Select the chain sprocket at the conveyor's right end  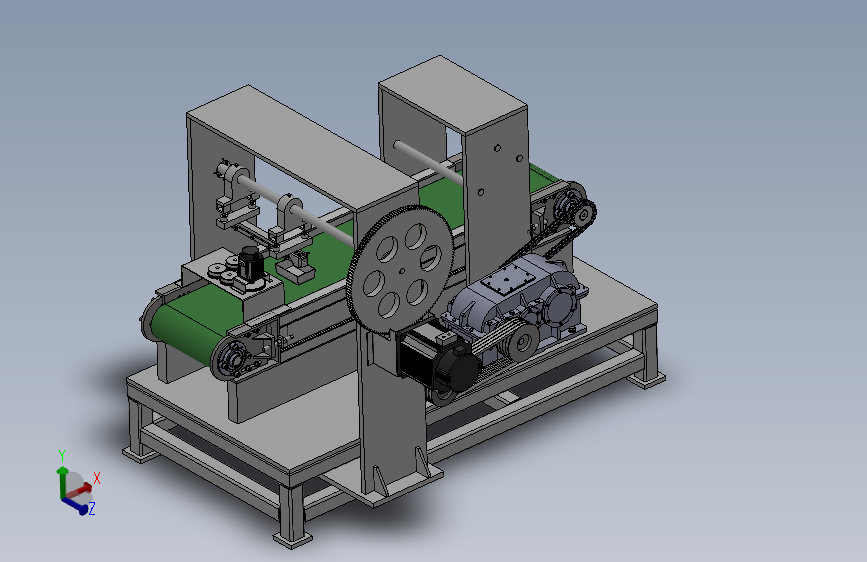(x=583, y=213)
